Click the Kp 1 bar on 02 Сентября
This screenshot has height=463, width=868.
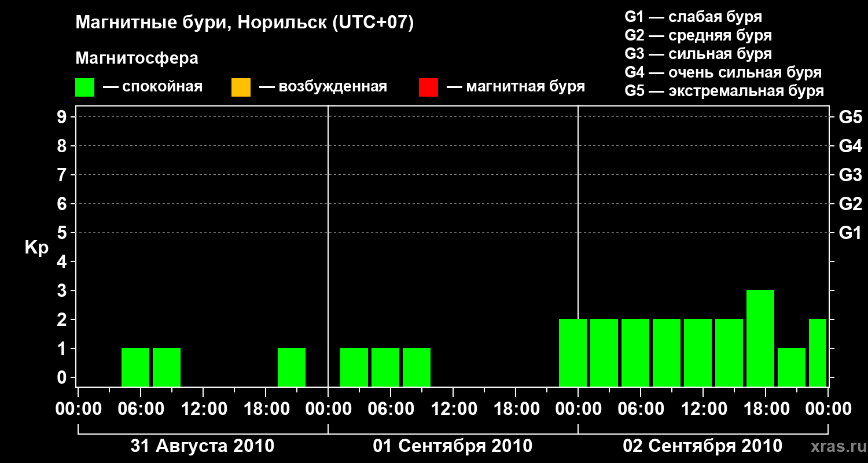792,367
